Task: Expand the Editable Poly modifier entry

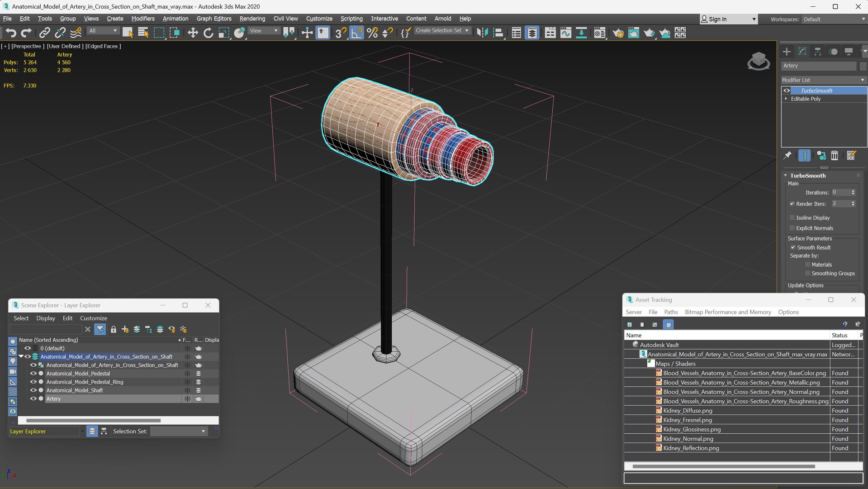Action: [786, 99]
